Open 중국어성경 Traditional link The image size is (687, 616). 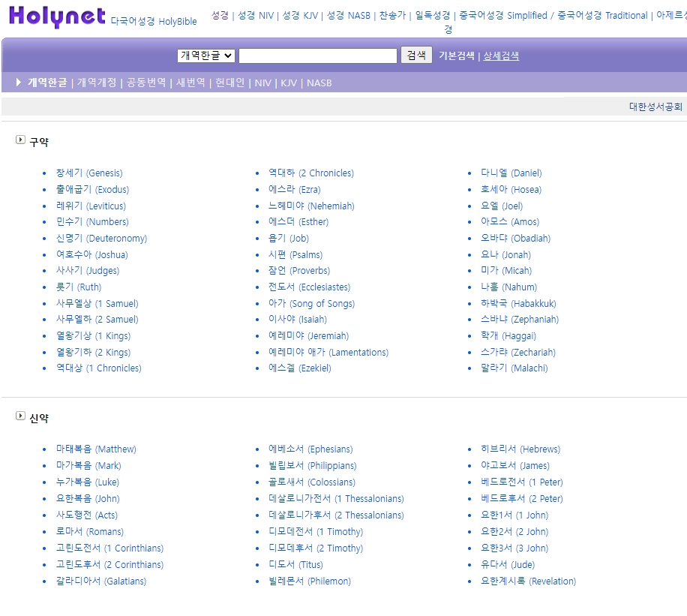click(602, 15)
